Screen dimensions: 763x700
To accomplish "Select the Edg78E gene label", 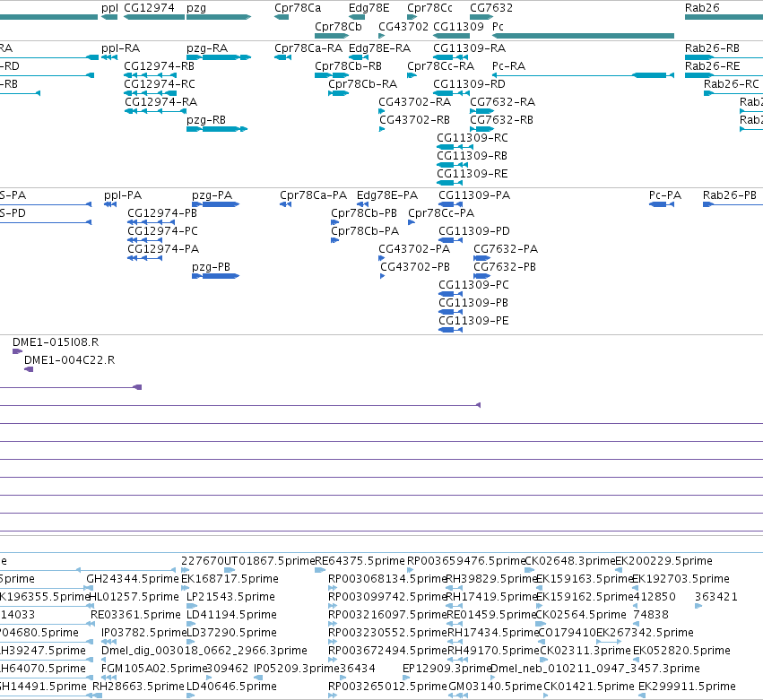I will (x=368, y=8).
